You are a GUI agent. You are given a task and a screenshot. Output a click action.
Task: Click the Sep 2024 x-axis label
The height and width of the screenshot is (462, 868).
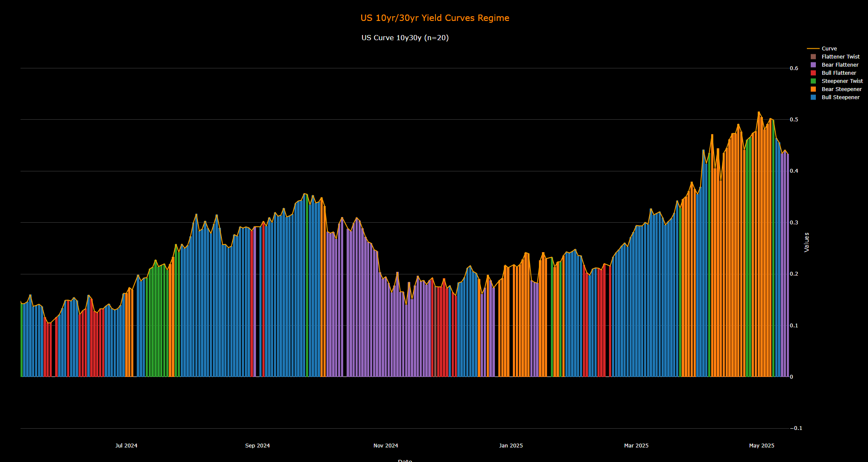[257, 445]
